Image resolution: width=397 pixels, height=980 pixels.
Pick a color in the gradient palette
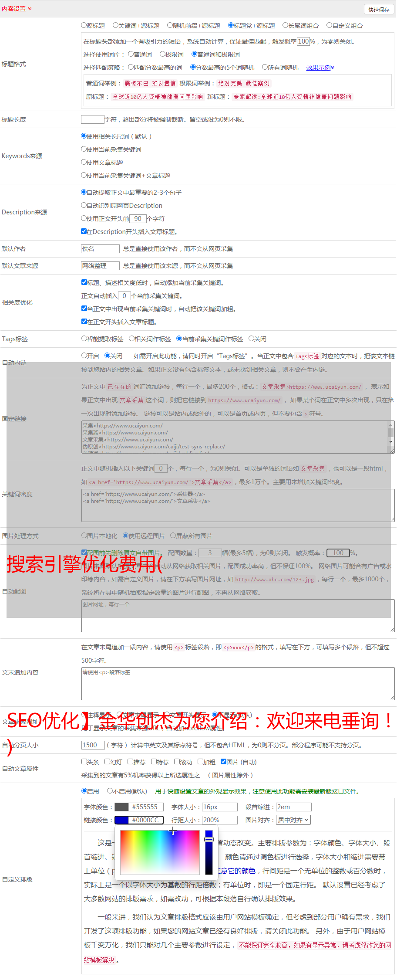pos(160,852)
